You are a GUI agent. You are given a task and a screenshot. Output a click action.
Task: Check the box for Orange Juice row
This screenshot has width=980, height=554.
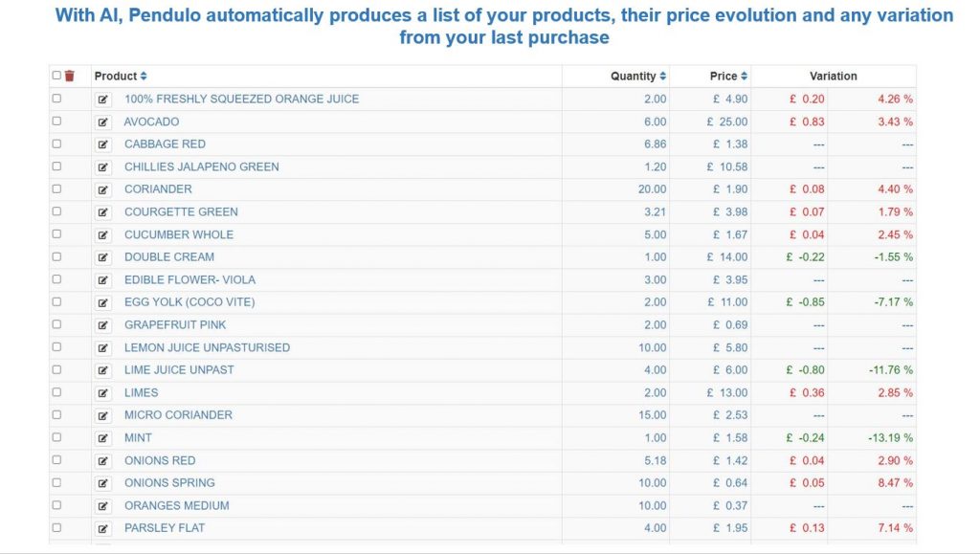(x=56, y=99)
